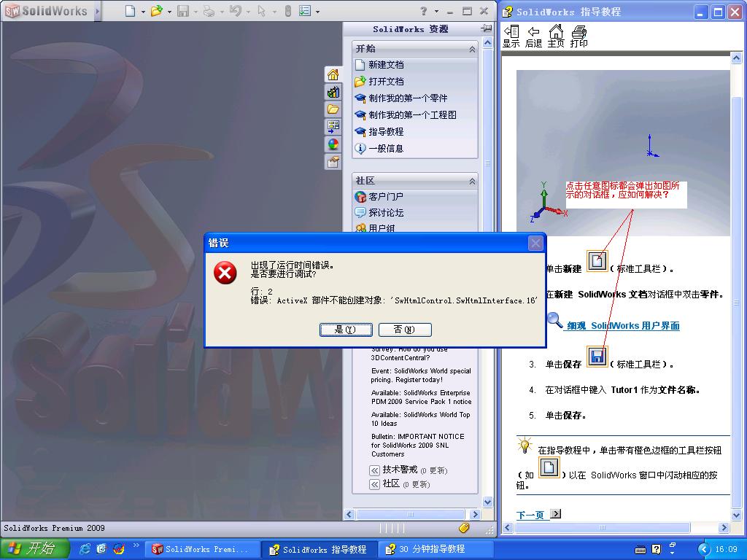This screenshot has height=560, width=747.
Task: Select the SolidWorks Resources home tab icon
Action: click(x=332, y=74)
